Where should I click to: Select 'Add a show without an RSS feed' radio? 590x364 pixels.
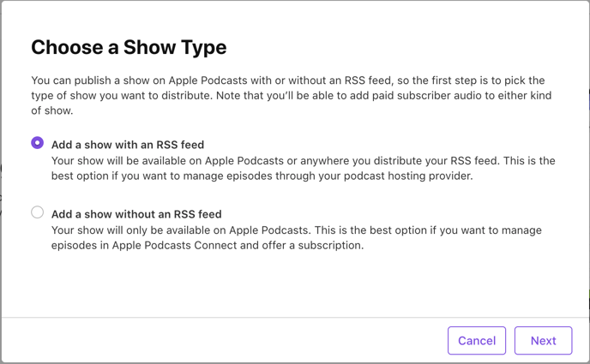coord(37,212)
